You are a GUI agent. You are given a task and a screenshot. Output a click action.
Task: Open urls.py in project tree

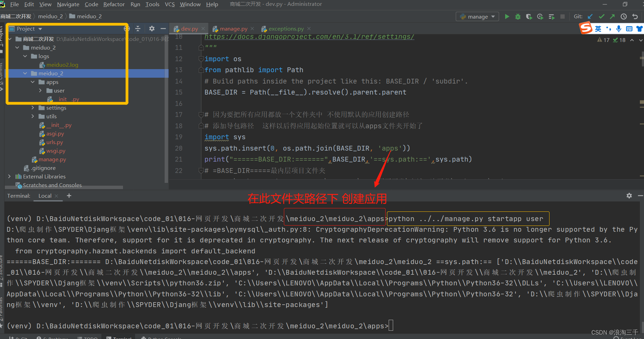(55, 142)
